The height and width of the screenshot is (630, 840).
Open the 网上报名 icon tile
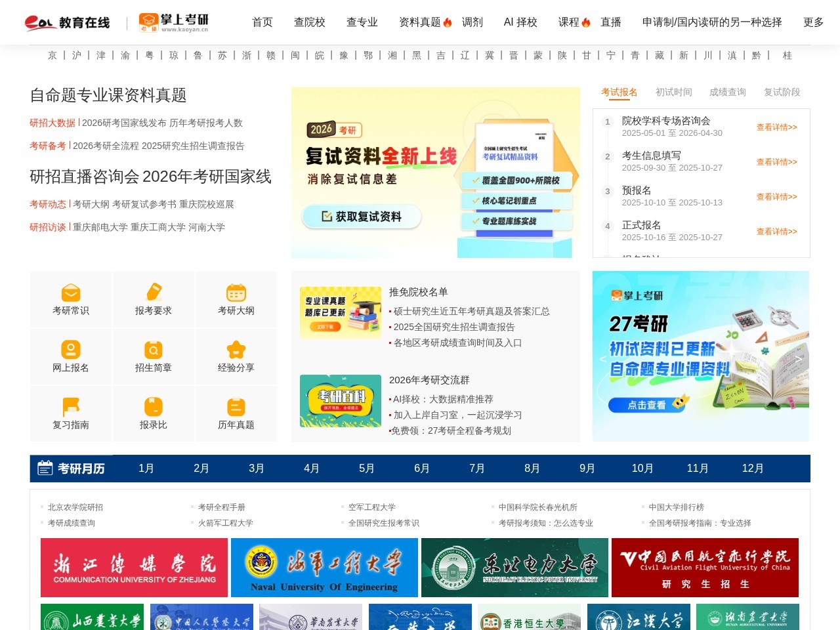point(71,357)
